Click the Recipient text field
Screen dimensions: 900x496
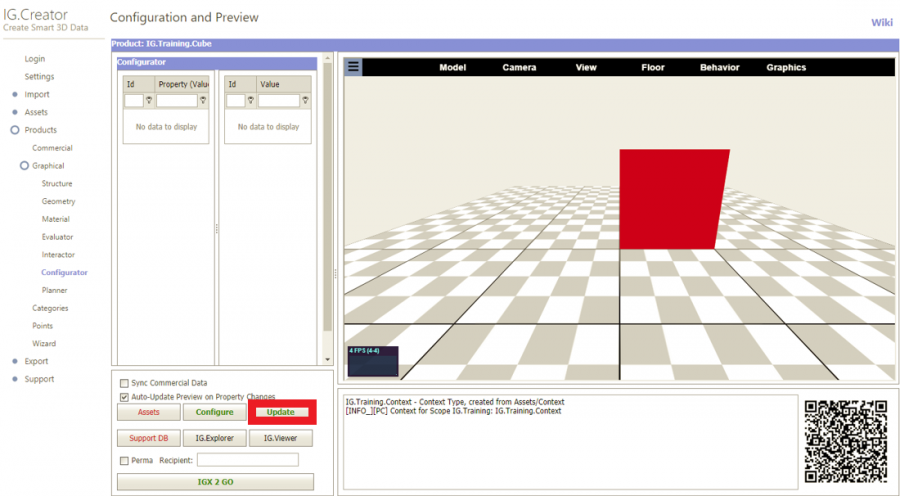(x=247, y=460)
